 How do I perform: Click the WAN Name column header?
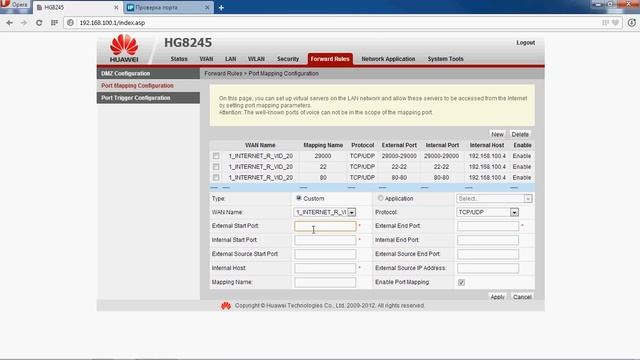click(x=260, y=145)
